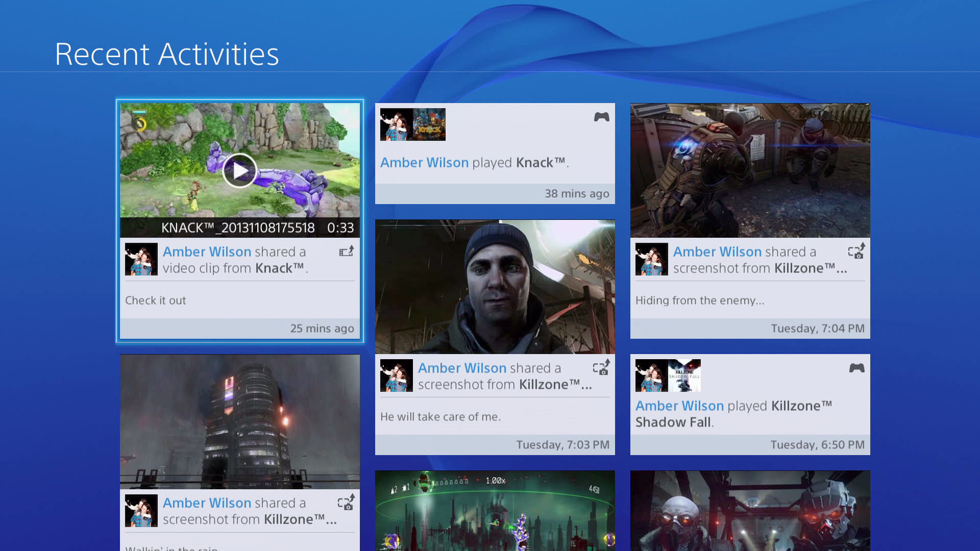Open Knack game cover thumbnail

pyautogui.click(x=429, y=124)
